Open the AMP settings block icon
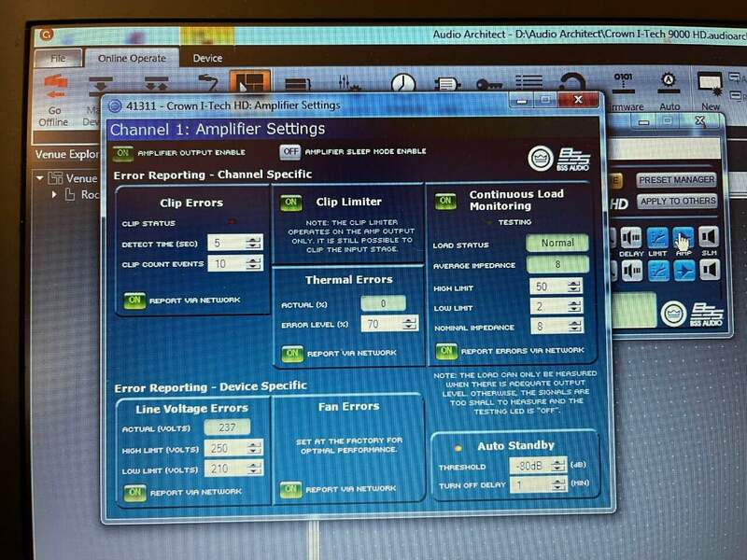This screenshot has width=747, height=560. [684, 237]
